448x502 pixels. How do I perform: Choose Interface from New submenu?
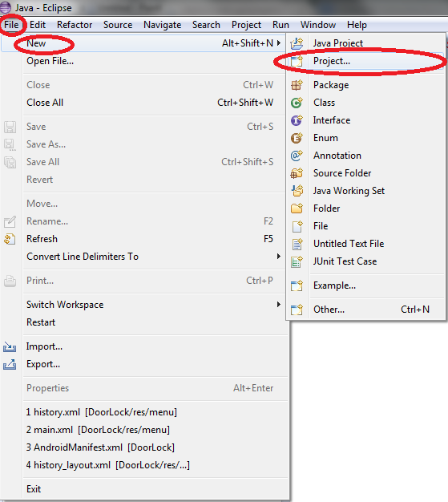pos(332,120)
